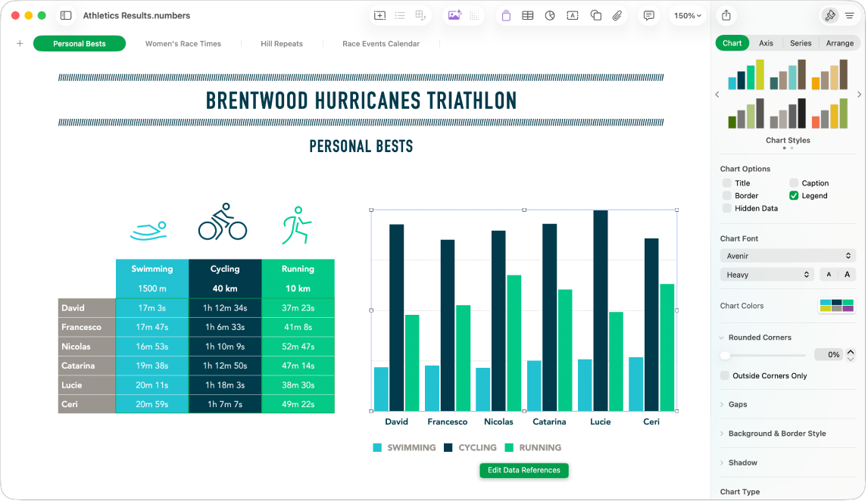Disable the Legend checkbox
The width and height of the screenshot is (868, 501).
pos(794,195)
